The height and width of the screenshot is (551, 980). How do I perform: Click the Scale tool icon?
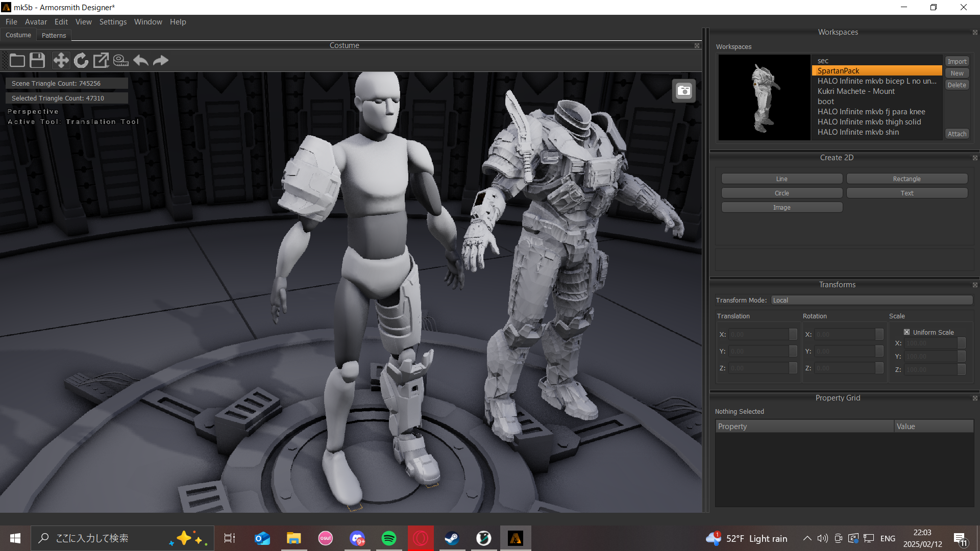[x=101, y=61]
